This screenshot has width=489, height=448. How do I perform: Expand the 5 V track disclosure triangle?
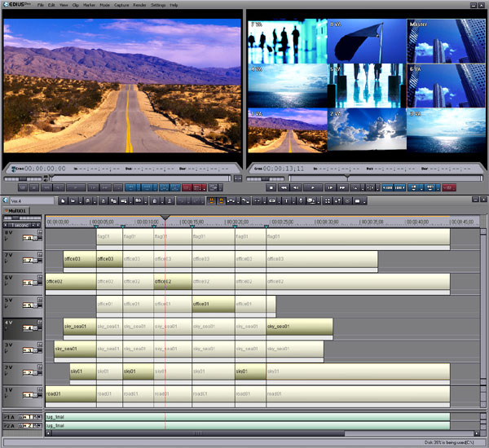tap(6, 305)
